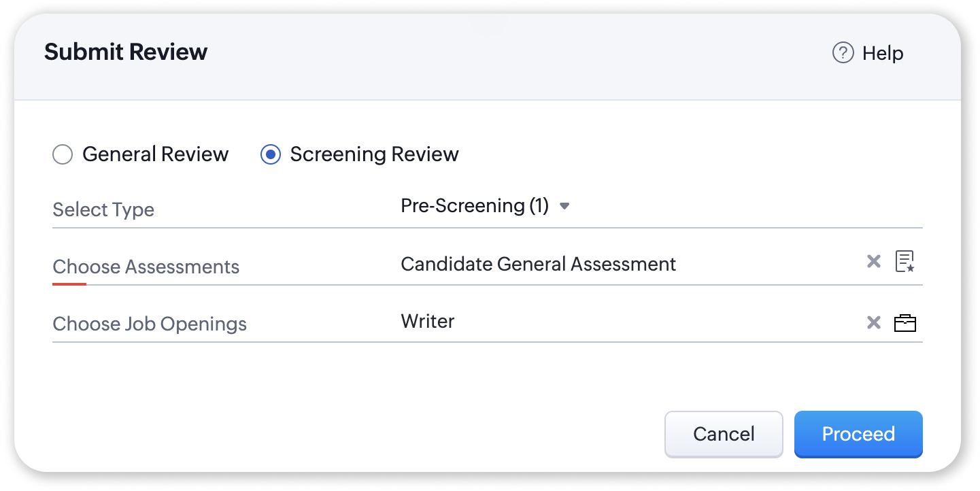Remove the Writer job opening
This screenshot has width=980, height=491.
(874, 323)
